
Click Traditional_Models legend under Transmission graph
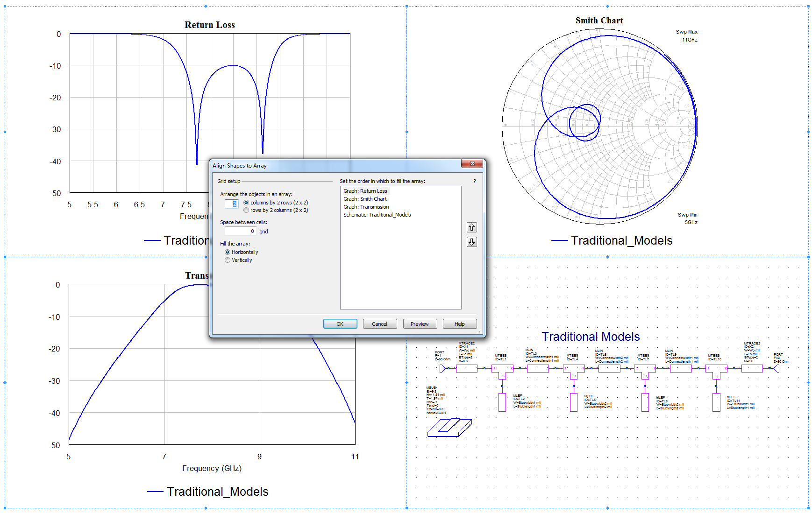coord(218,492)
